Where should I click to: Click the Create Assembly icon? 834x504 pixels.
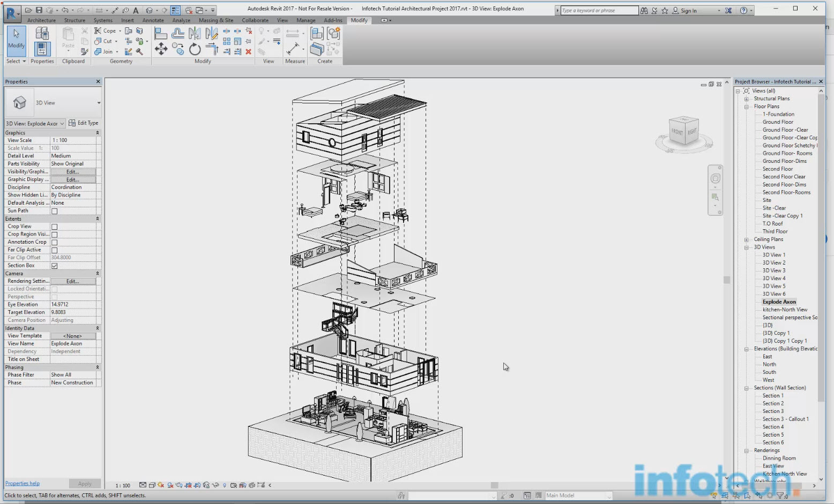coord(317,34)
